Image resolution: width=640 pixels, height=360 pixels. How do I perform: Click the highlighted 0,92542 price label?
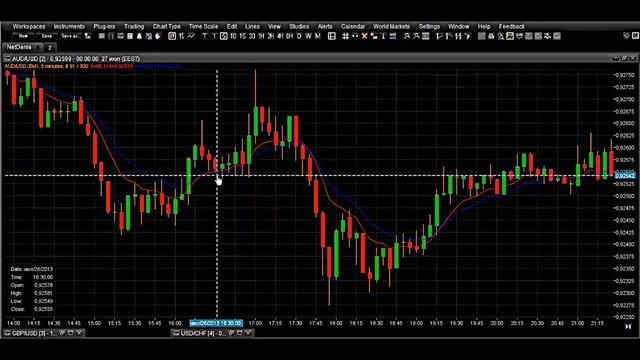625,176
